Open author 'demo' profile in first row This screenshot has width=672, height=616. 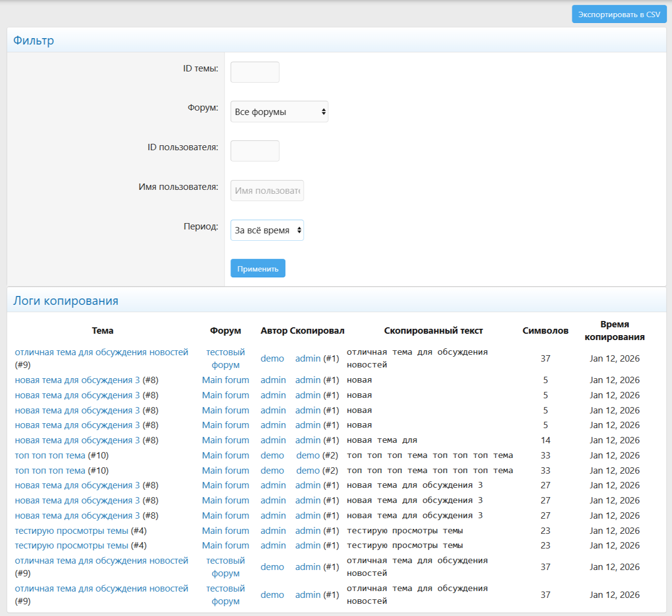[x=272, y=359]
